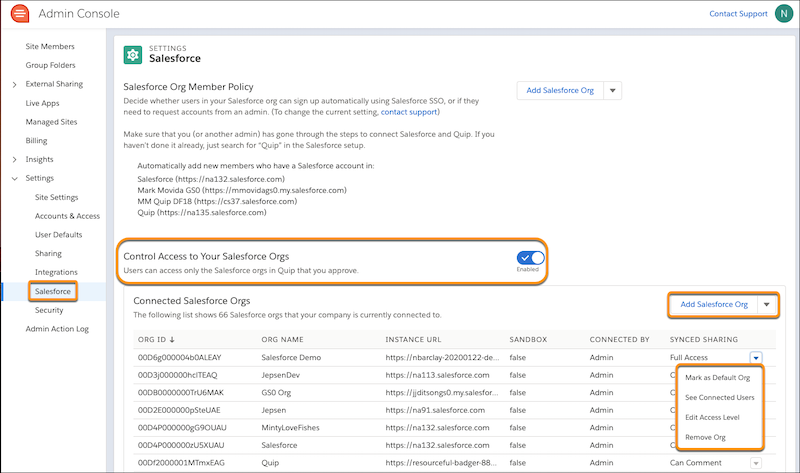Click org ID 00Df2000001MTmxEAG
800x473 pixels.
[x=181, y=463]
